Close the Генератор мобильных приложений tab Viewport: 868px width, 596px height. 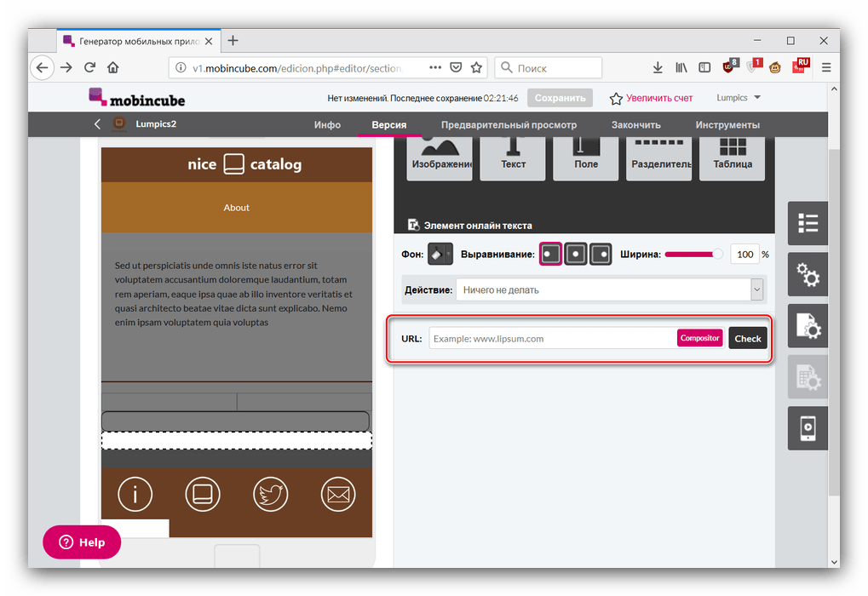click(x=209, y=41)
